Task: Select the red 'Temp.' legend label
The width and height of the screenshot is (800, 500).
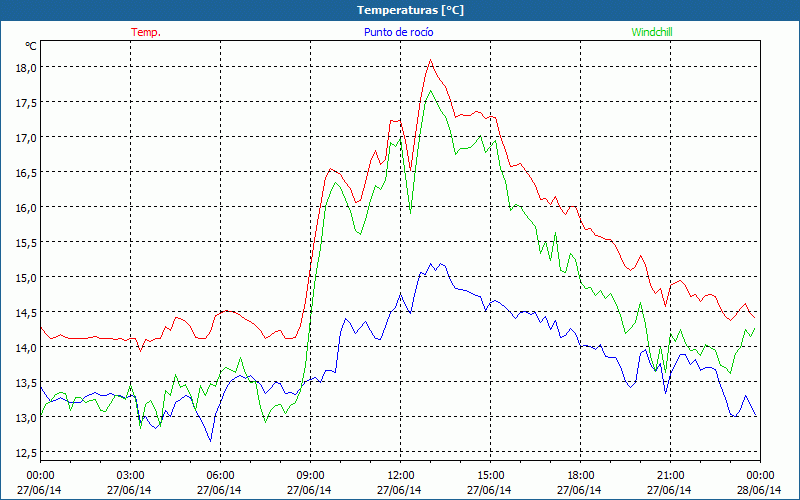Action: click(146, 32)
